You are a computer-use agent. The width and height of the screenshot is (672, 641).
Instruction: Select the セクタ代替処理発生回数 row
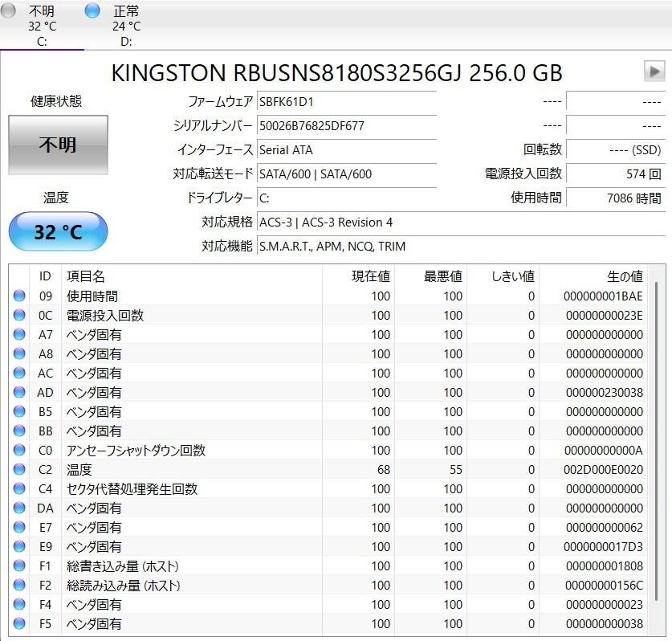click(328, 489)
